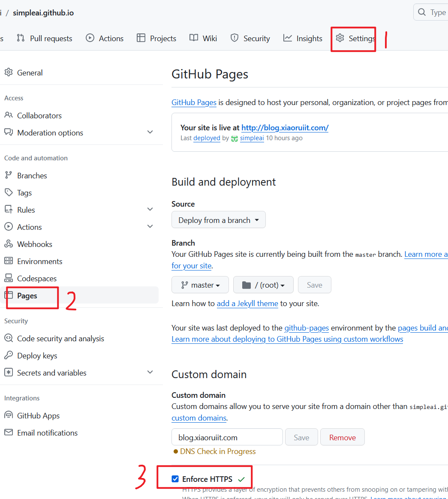
Task: Open the add a Jekyll theme link
Action: 247,304
